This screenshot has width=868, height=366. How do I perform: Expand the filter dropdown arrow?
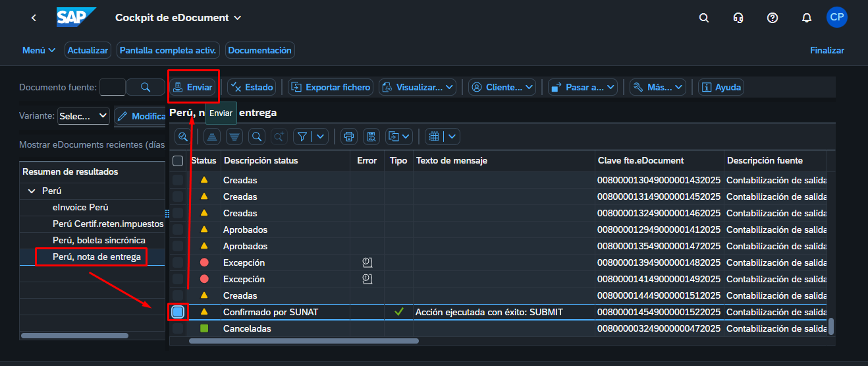pos(320,137)
